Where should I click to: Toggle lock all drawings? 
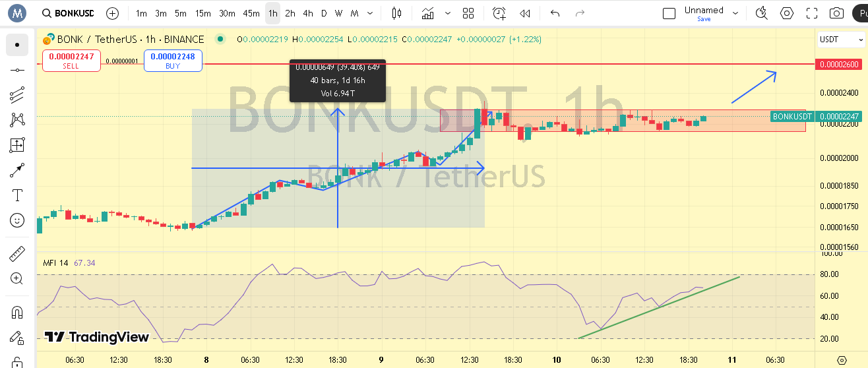(17, 361)
